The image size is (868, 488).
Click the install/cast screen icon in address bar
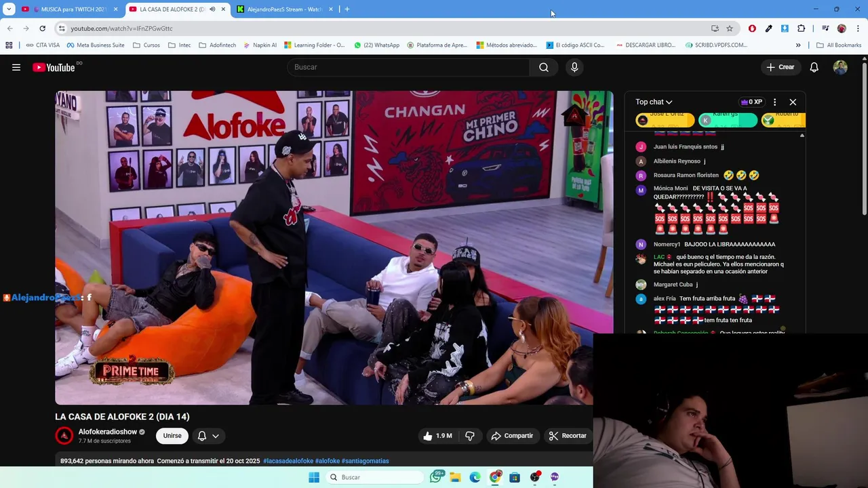715,28
